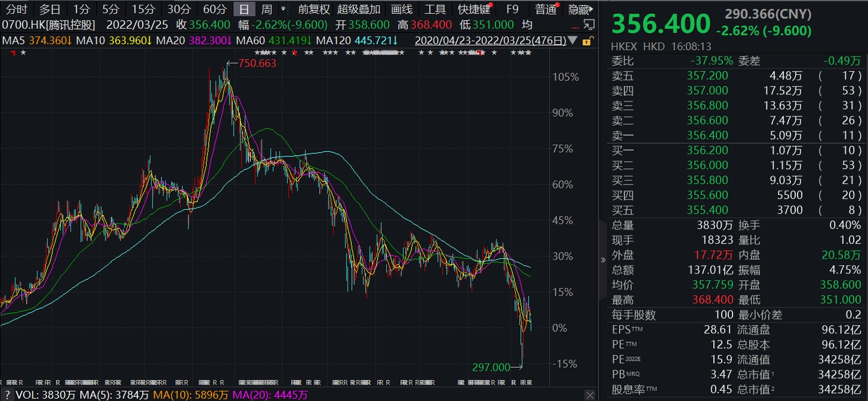Image resolution: width=868 pixels, height=401 pixels.
Task: Click the pop-out window icon above the chart
Action: point(590,25)
